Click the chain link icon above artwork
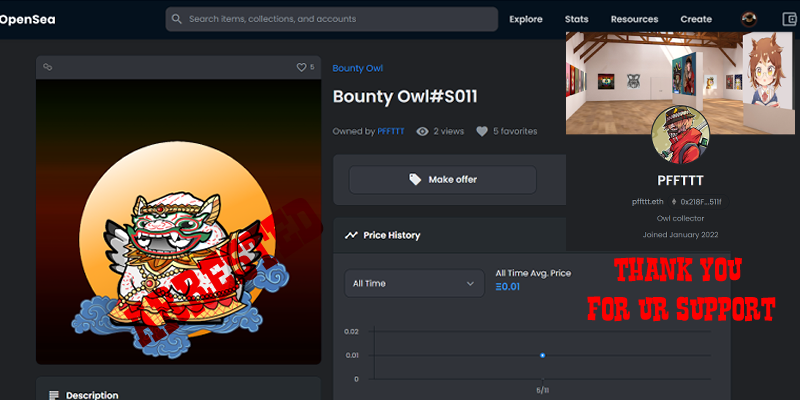This screenshot has width=800, height=400. 47,67
